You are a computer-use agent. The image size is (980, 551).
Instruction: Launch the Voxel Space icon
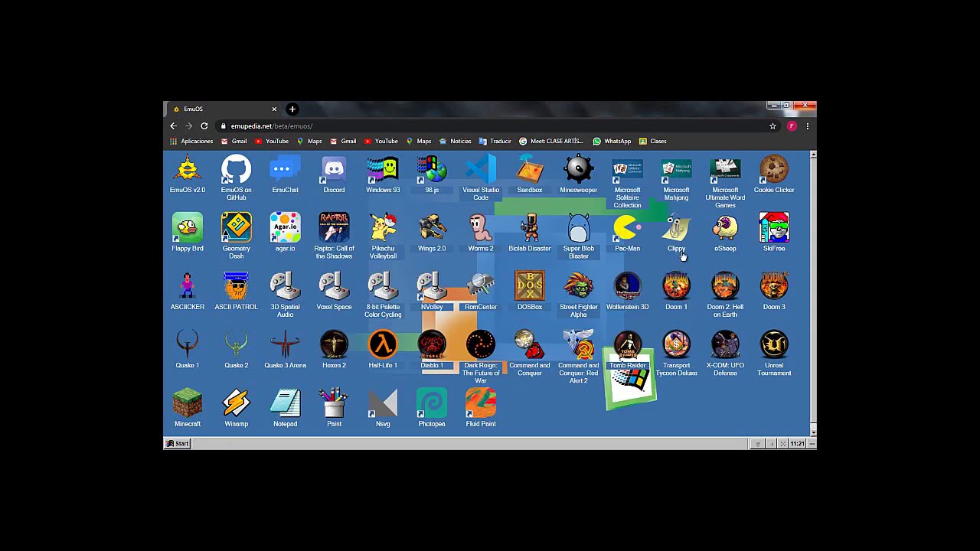(x=334, y=291)
